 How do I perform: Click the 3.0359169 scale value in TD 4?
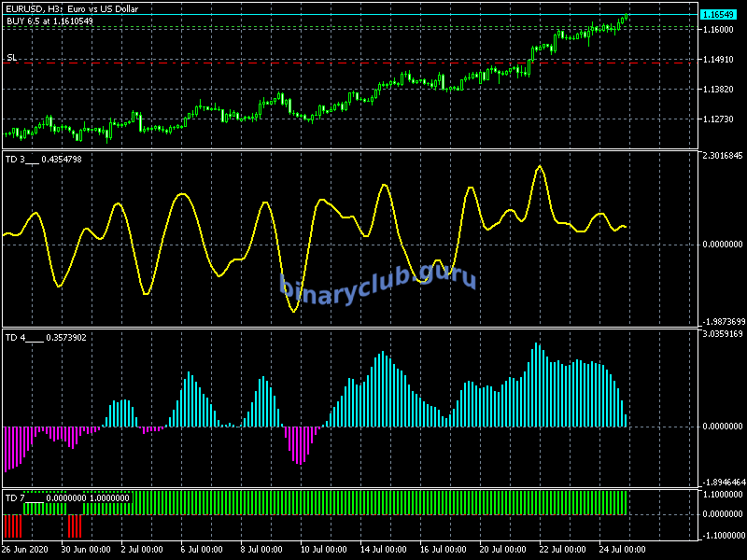(721, 333)
